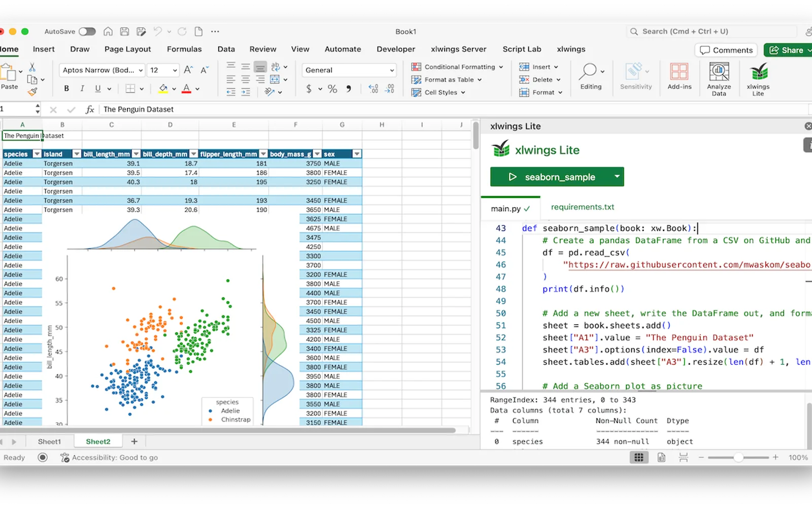The width and height of the screenshot is (812, 508).
Task: Apply Percent Style format
Action: [x=332, y=89]
